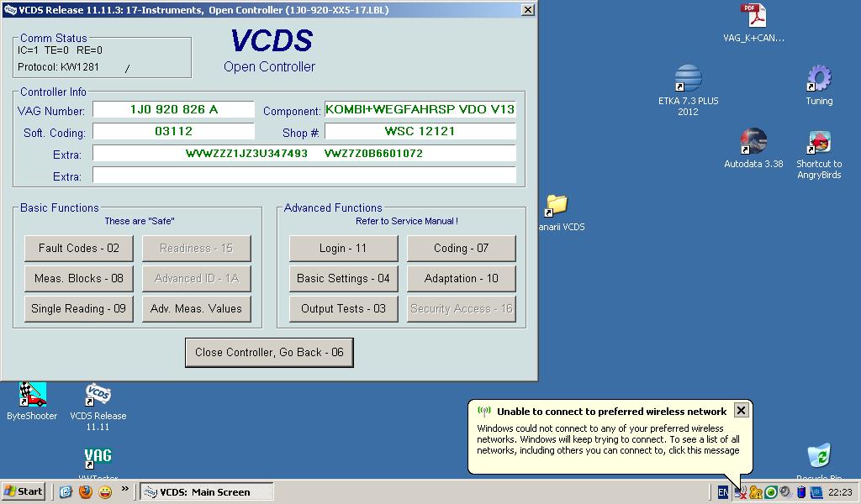
Task: Click the These are "Safe" note
Action: click(x=139, y=221)
